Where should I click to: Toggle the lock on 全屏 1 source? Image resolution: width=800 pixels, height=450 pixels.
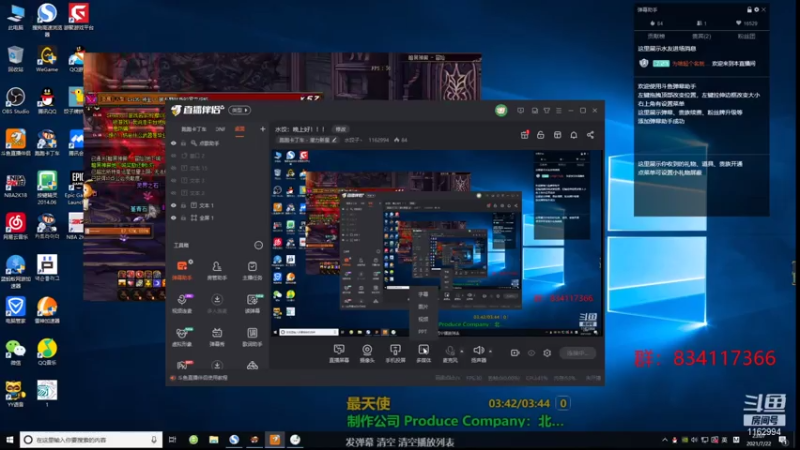coord(184,218)
